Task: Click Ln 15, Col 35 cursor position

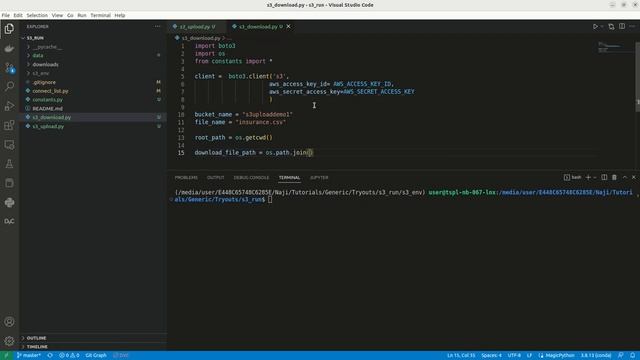Action: click(461, 356)
